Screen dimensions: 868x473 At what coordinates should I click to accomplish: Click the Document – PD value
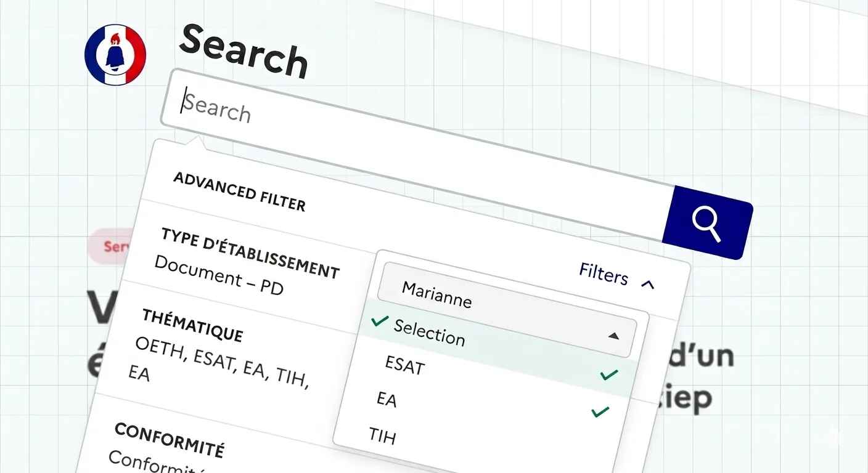[x=218, y=275]
